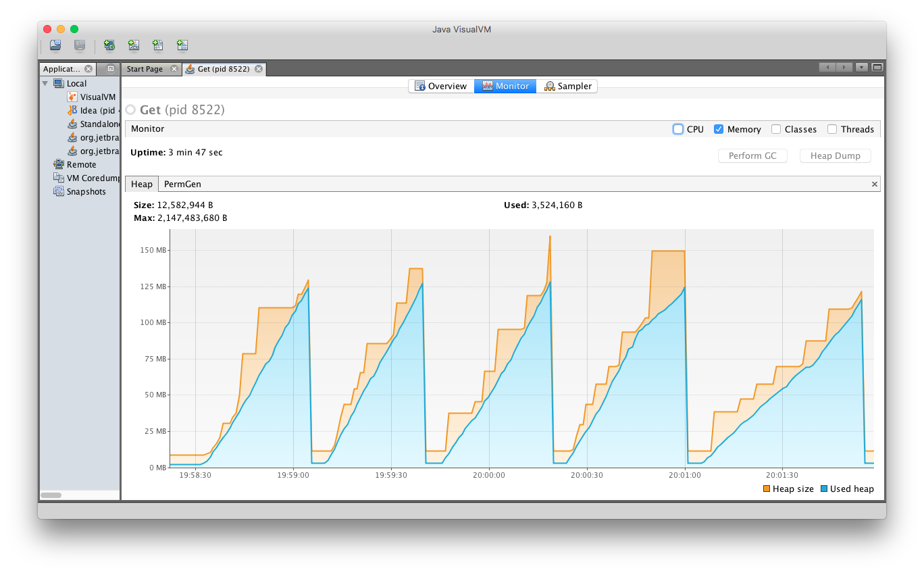The image size is (924, 573).
Task: Open the documents list dropdown arrow
Action: [862, 68]
